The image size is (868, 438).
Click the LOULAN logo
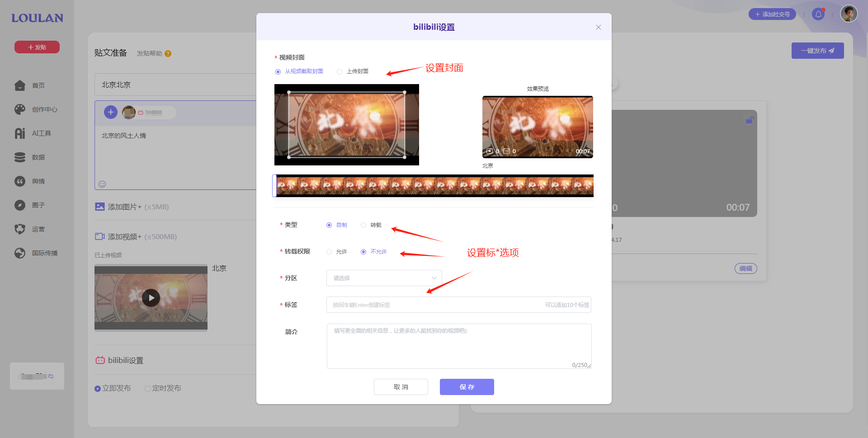click(x=37, y=18)
